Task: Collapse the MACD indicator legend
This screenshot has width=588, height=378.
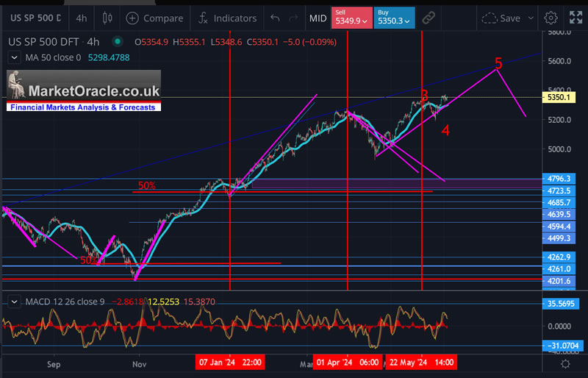Action: pyautogui.click(x=14, y=302)
